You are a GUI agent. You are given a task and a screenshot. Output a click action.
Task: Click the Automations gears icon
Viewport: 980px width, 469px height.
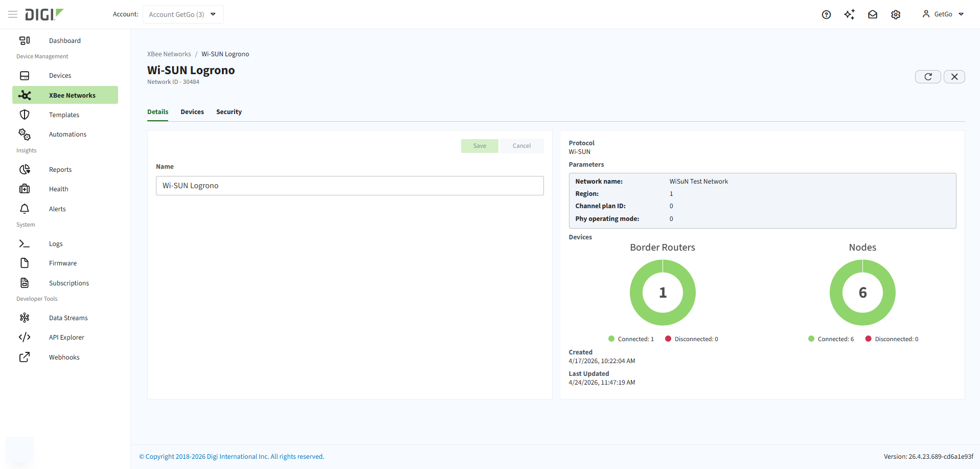coord(25,134)
